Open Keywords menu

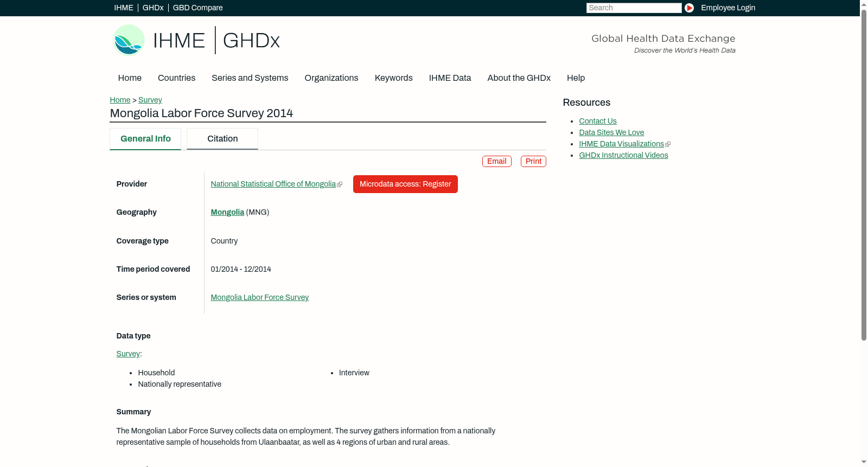394,78
